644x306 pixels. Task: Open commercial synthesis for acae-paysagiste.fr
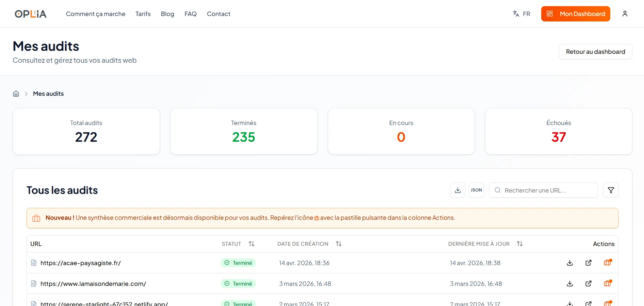tap(608, 262)
